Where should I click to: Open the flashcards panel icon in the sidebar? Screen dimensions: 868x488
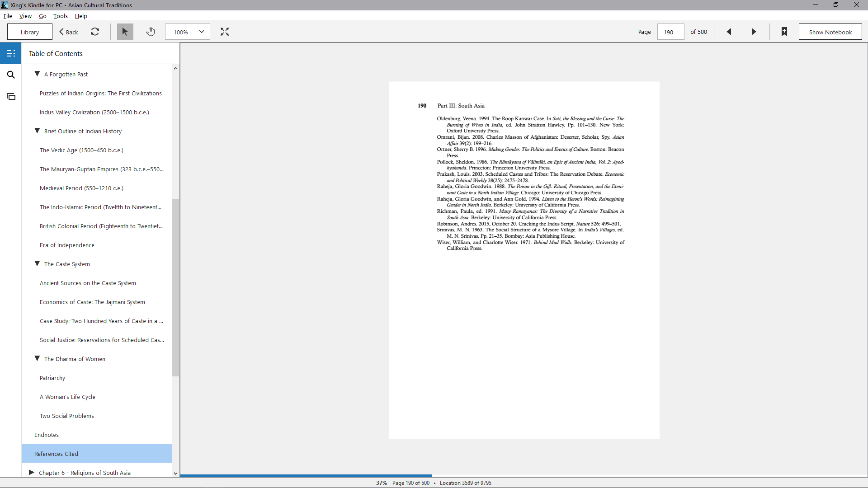tap(11, 97)
